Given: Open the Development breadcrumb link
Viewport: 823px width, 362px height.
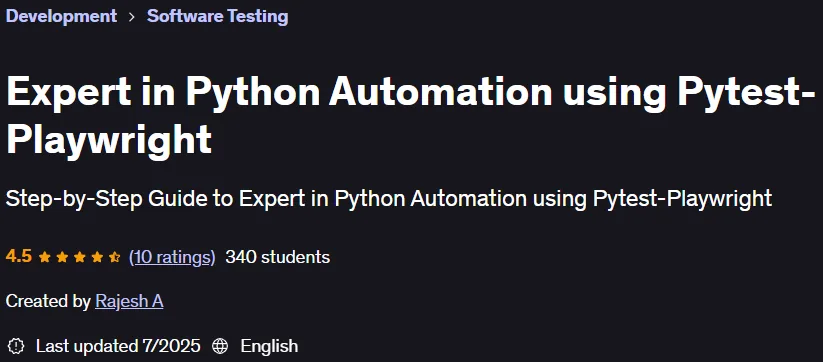Looking at the screenshot, I should [61, 16].
